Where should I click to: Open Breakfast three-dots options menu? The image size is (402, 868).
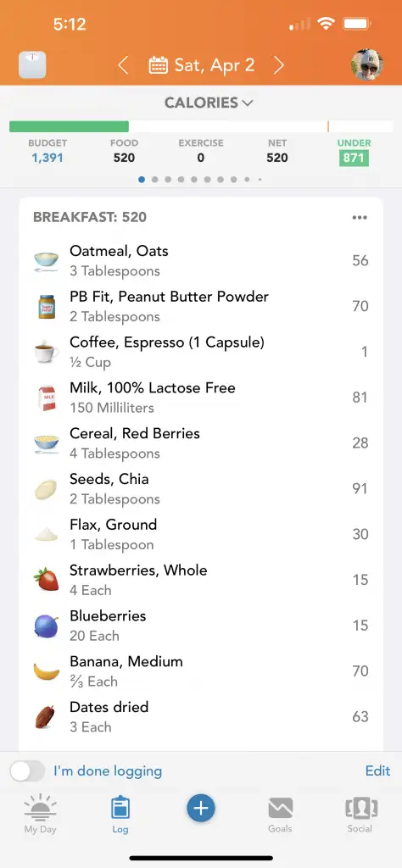tap(360, 218)
